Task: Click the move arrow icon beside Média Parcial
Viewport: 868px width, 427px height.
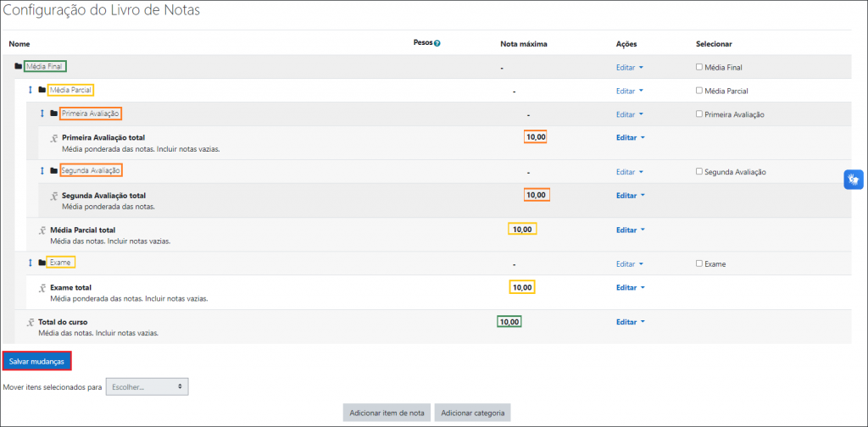Action: click(x=30, y=90)
